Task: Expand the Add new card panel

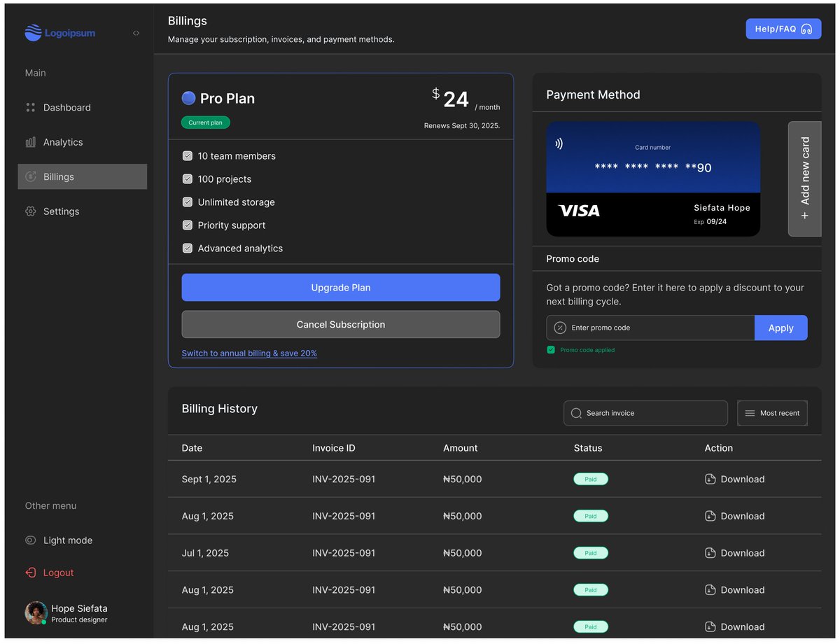Action: tap(804, 178)
